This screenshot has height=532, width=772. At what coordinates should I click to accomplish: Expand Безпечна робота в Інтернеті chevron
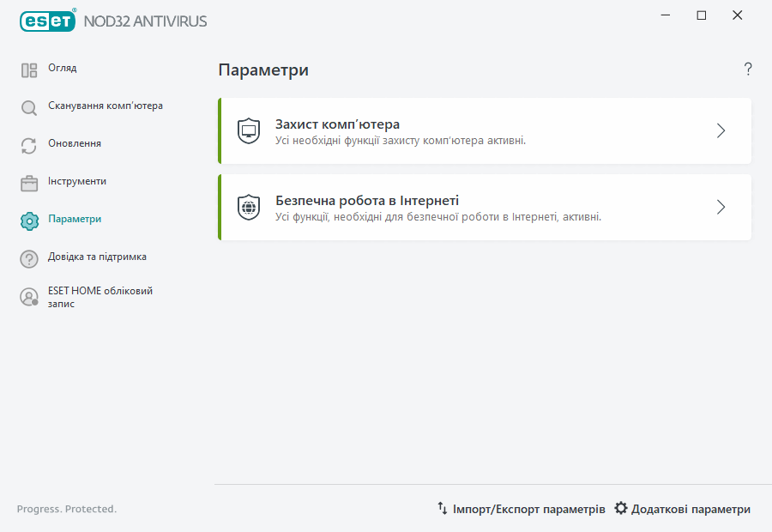tap(721, 206)
